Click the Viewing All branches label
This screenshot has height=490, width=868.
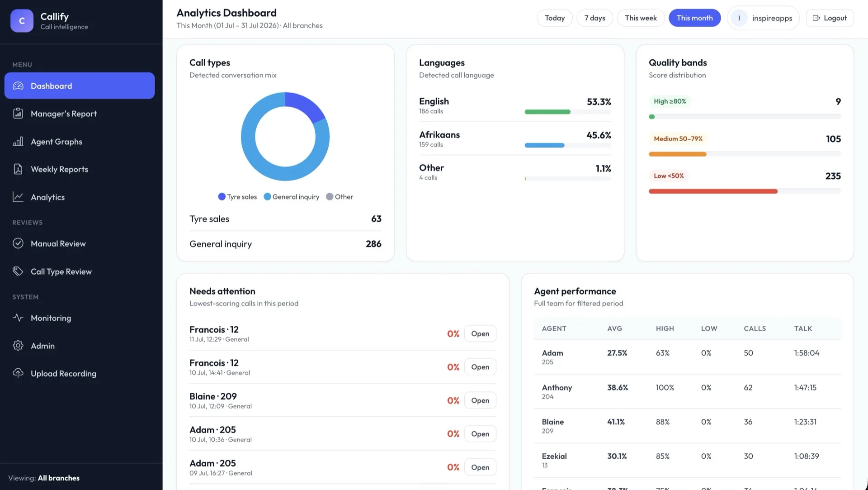pyautogui.click(x=44, y=478)
